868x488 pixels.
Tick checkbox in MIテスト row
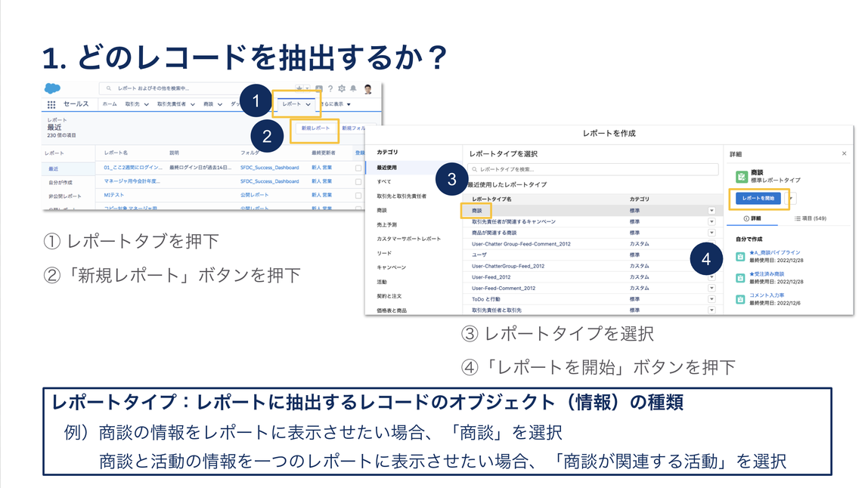358,196
